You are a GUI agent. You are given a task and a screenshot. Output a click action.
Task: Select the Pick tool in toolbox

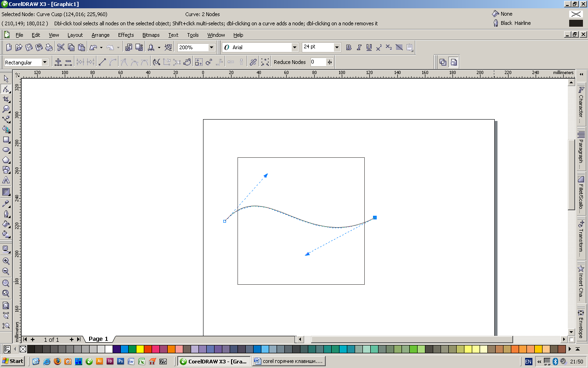pos(6,79)
